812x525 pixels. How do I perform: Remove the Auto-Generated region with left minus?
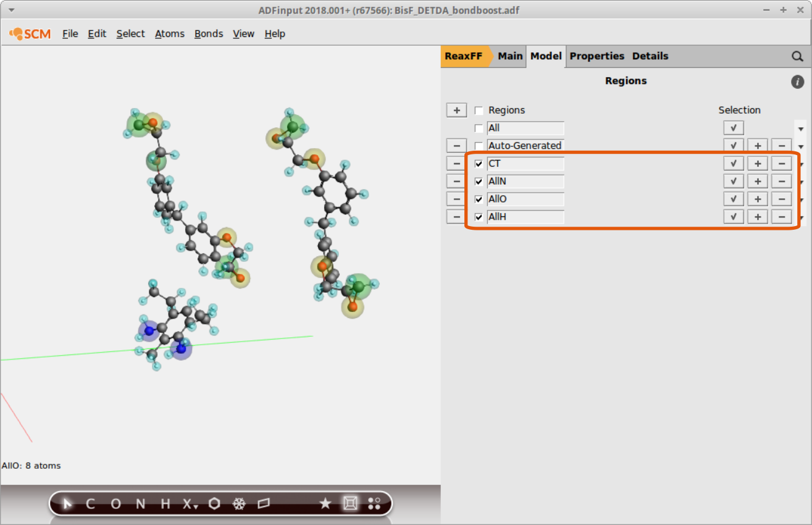(x=456, y=146)
